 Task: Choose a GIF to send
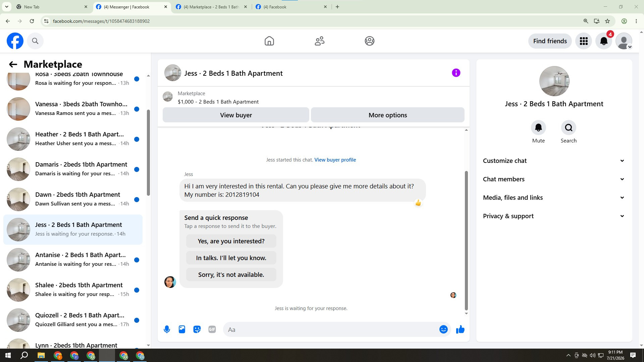(212, 329)
